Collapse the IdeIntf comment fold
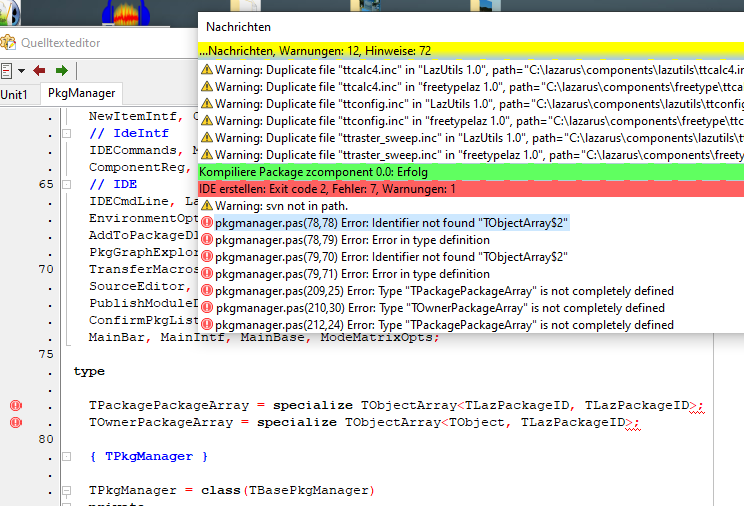 tap(67, 133)
